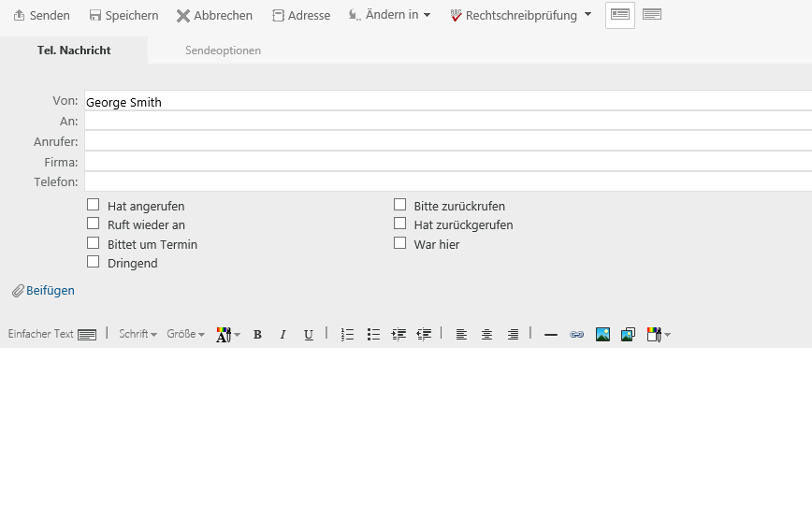Switch to Einfacher Text mode

click(52, 334)
